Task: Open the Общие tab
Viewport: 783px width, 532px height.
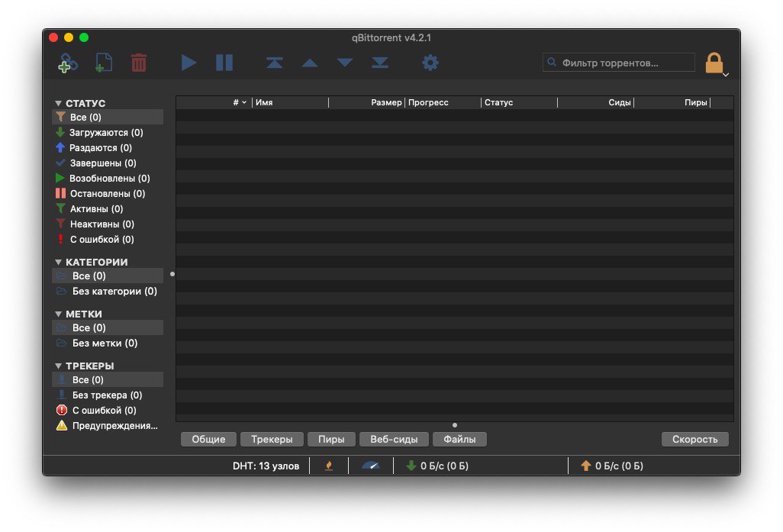Action: [208, 439]
